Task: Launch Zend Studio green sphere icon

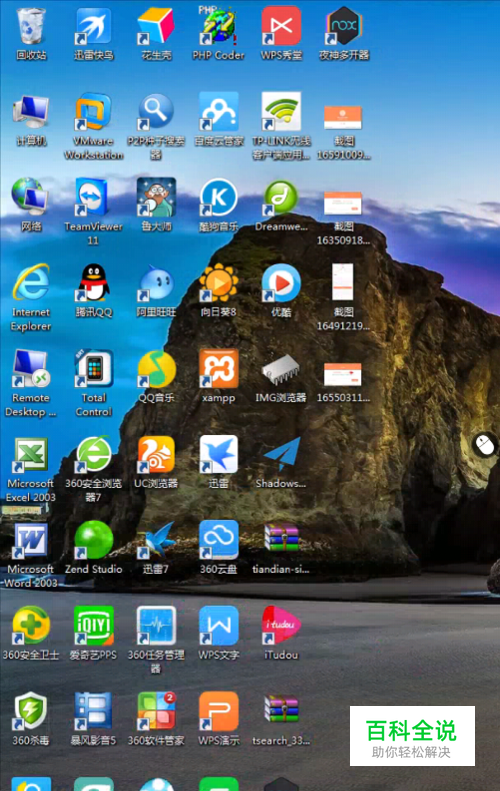Action: (x=93, y=540)
